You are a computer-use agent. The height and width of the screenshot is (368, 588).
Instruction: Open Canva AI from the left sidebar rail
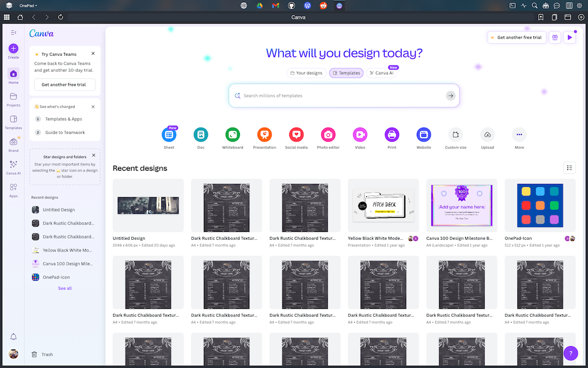(x=13, y=164)
